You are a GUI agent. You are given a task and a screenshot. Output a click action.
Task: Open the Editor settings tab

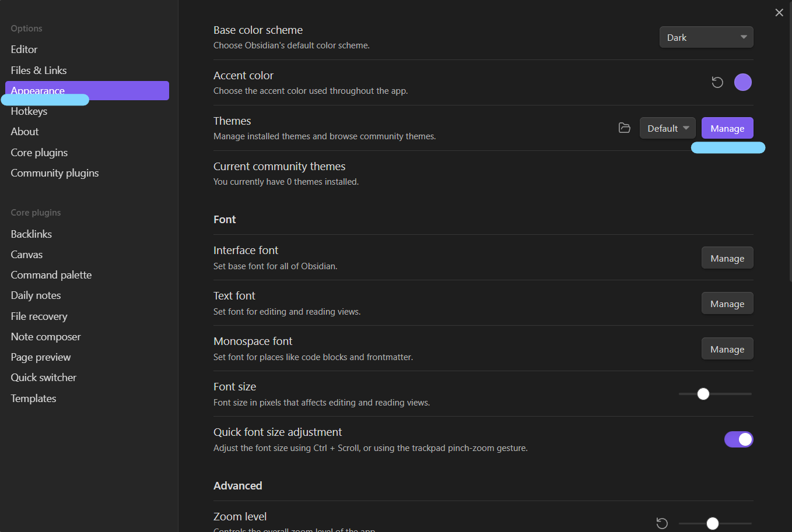coord(24,50)
